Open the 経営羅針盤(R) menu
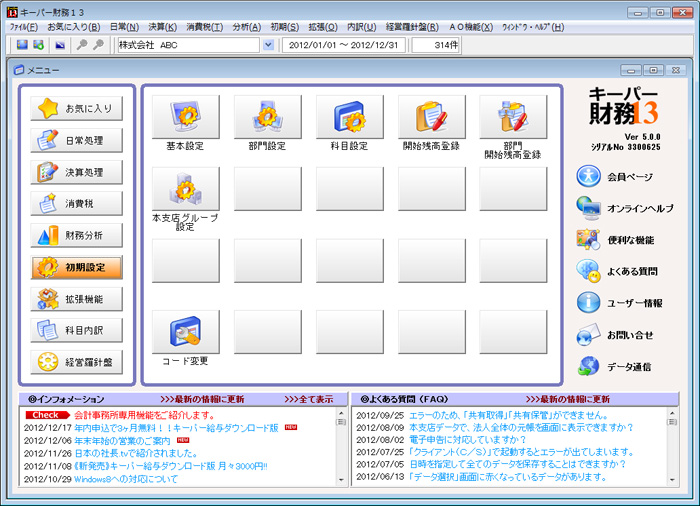The width and height of the screenshot is (700, 506). coord(412,27)
